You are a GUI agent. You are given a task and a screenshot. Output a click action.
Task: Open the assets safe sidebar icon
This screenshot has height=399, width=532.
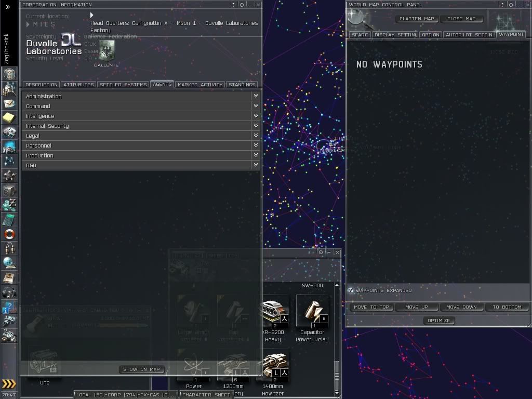tap(9, 190)
